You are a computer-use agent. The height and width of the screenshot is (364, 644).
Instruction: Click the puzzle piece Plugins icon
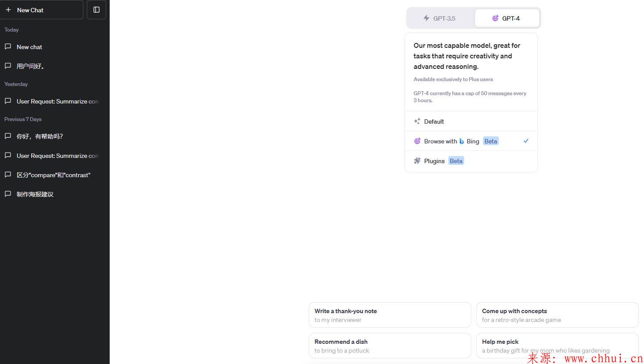(417, 161)
